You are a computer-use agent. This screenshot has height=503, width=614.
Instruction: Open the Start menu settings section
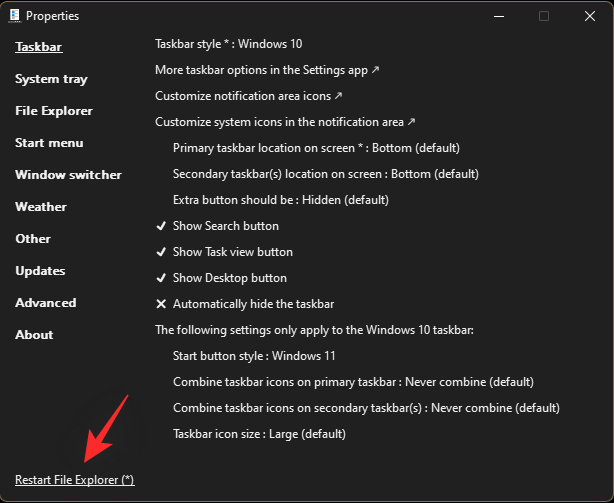[49, 143]
